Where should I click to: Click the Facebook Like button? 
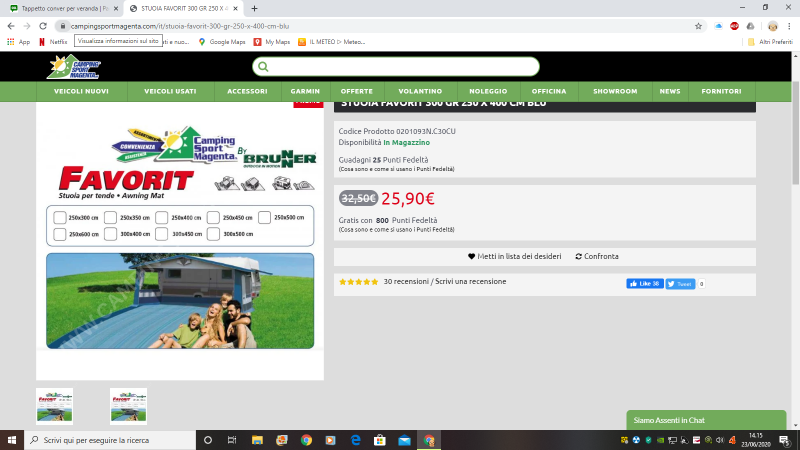[644, 284]
